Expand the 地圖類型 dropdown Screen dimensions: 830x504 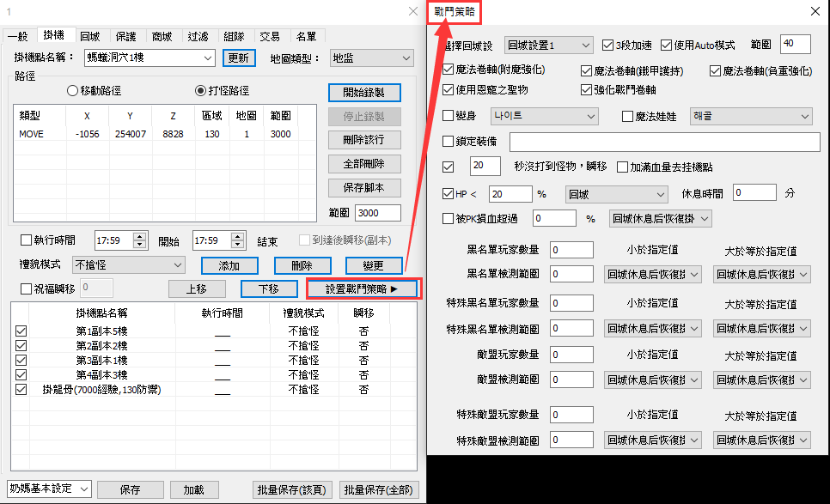[x=371, y=58]
